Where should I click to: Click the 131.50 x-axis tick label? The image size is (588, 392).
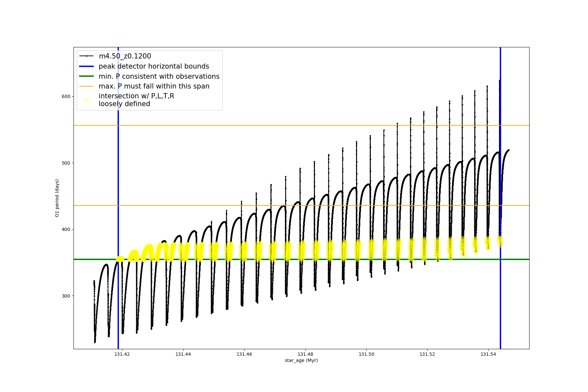pyautogui.click(x=366, y=354)
